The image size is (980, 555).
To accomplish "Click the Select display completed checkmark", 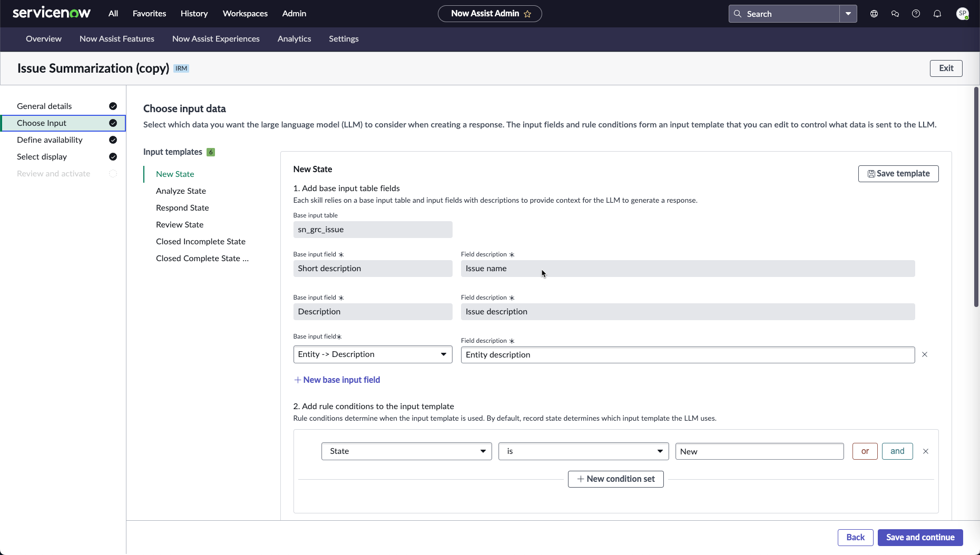I will [x=113, y=157].
